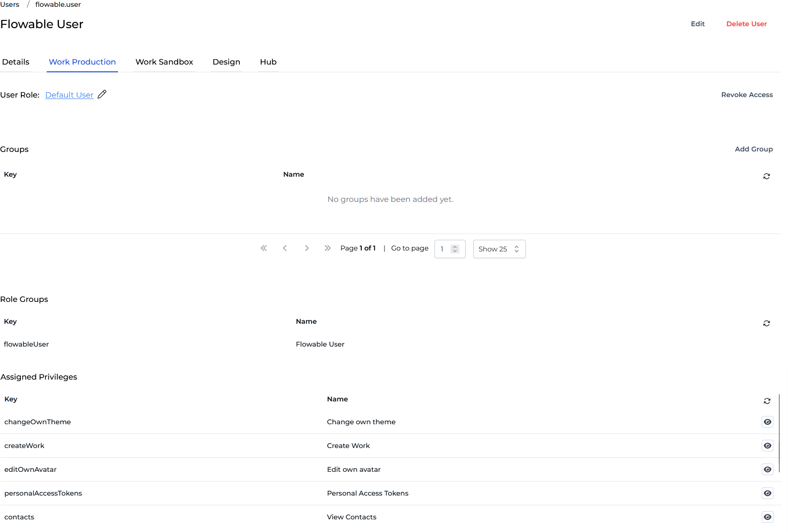View details of changeOwnTheme privilege
Screen dimensions: 788x532
click(x=767, y=422)
